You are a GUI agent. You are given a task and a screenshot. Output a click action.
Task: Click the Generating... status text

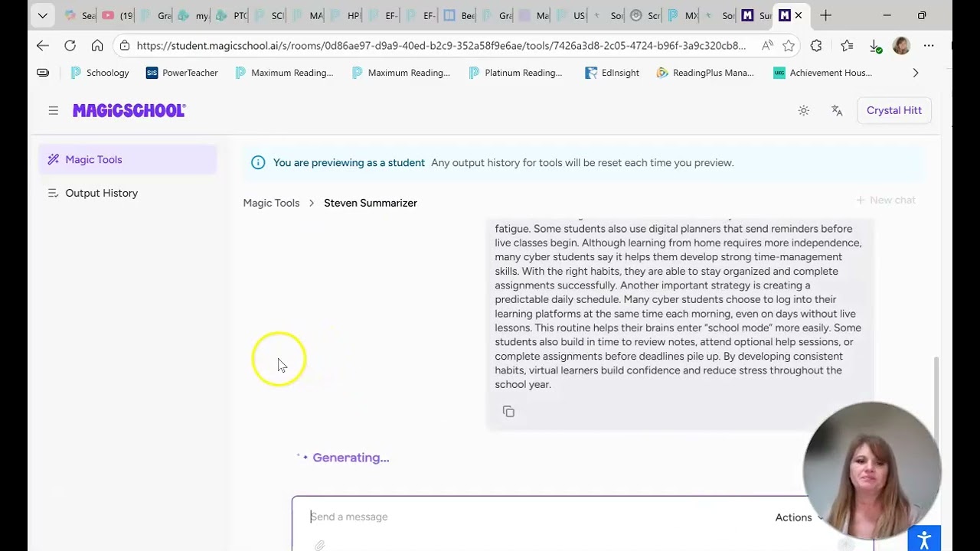pos(351,458)
